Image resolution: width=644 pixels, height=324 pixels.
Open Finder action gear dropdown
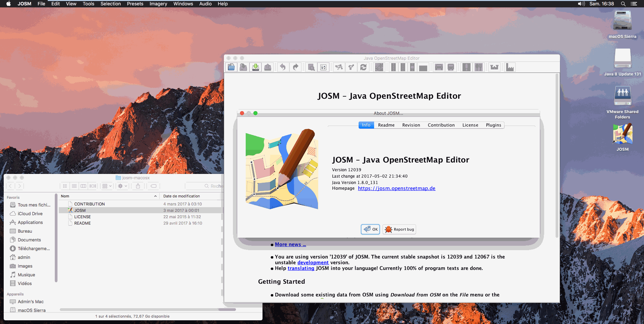[x=122, y=186]
